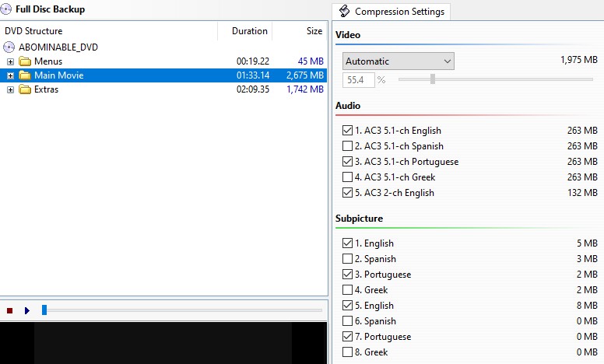This screenshot has width=604, height=364.
Task: Click the Main Movie size 2,675 MB
Action: [305, 75]
